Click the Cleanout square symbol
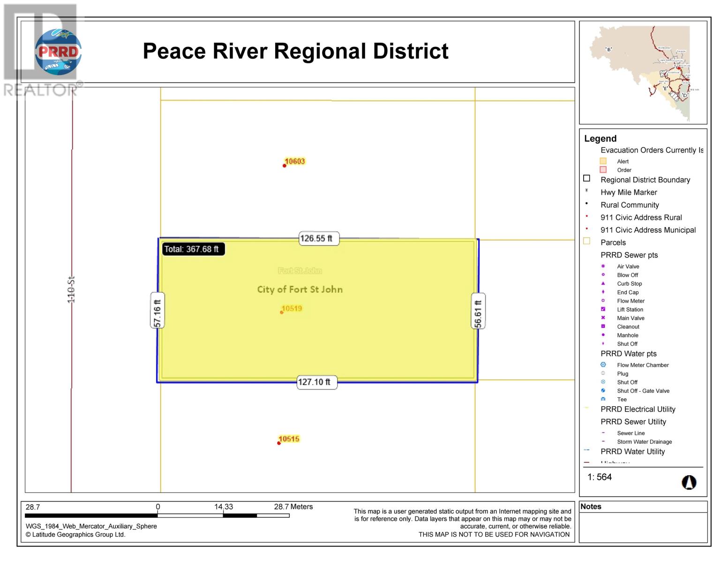This screenshot has width=728, height=563. pyautogui.click(x=603, y=326)
